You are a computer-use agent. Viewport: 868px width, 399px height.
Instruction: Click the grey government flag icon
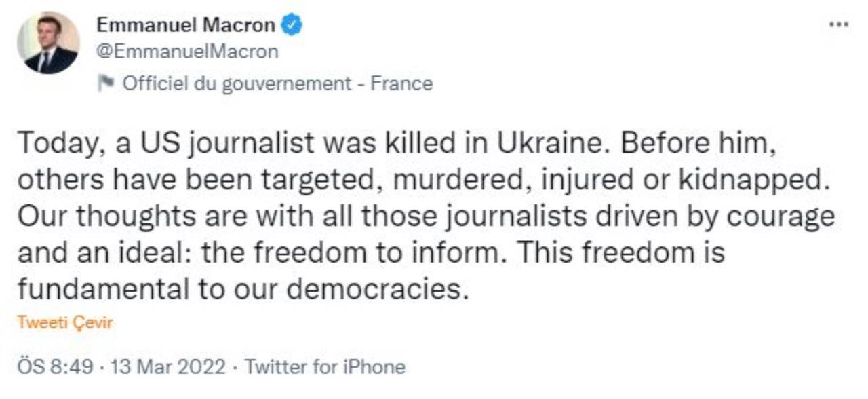click(x=106, y=83)
